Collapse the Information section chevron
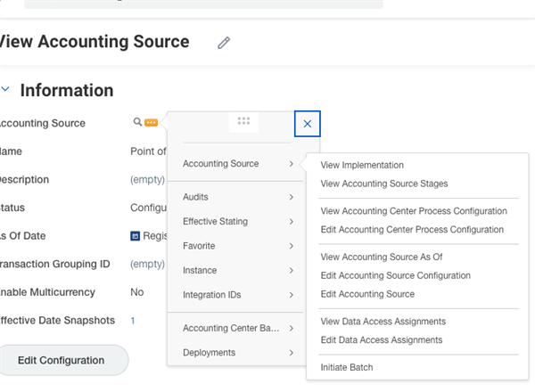The width and height of the screenshot is (535, 392). [5, 89]
